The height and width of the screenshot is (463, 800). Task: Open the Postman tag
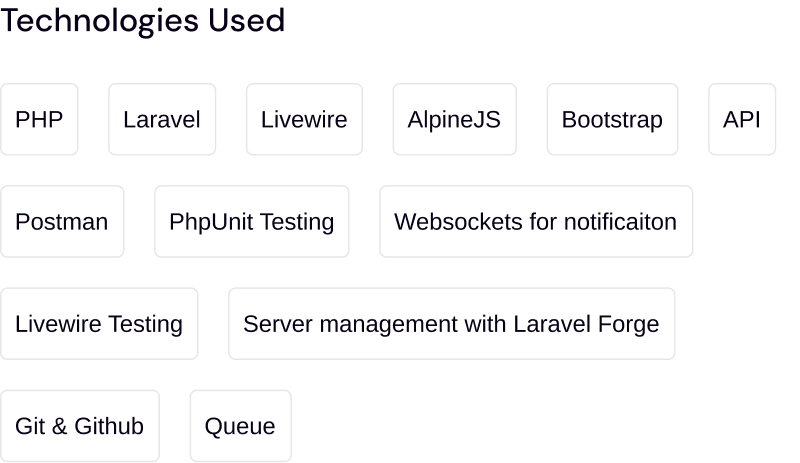62,222
